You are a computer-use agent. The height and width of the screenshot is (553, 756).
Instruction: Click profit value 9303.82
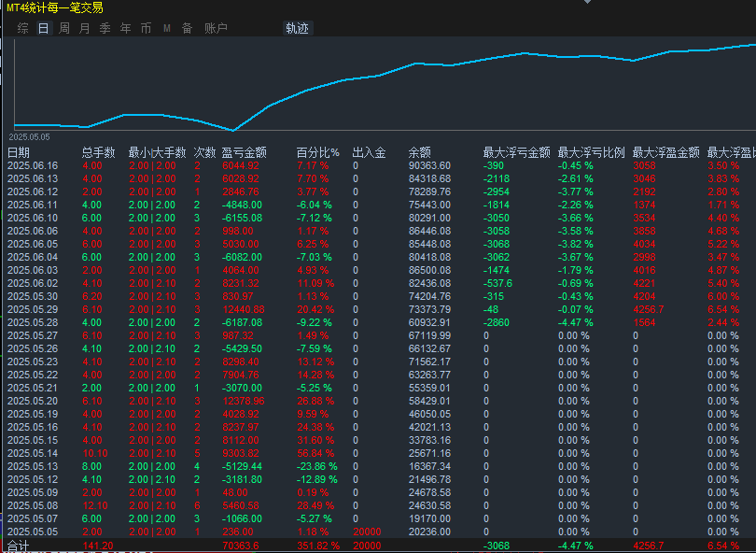241,454
